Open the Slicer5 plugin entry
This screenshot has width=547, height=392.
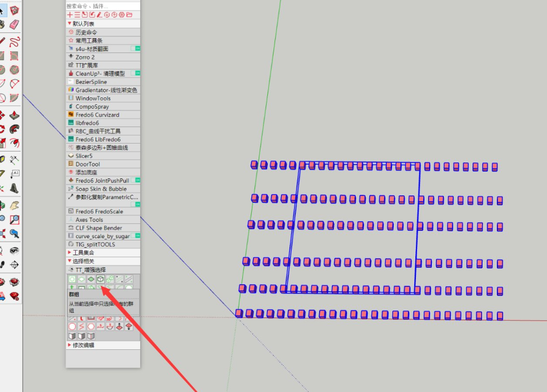103,156
